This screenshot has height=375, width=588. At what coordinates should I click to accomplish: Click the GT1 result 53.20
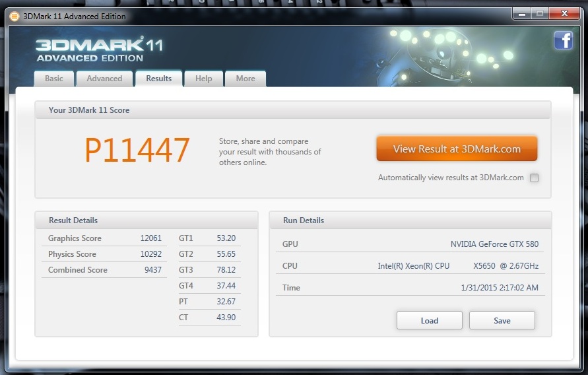click(226, 238)
